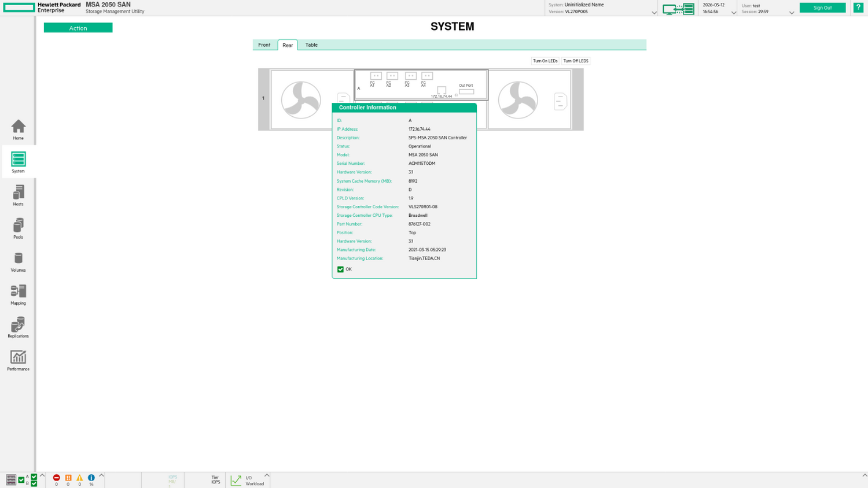Click the Controller Information popup title

(x=367, y=108)
